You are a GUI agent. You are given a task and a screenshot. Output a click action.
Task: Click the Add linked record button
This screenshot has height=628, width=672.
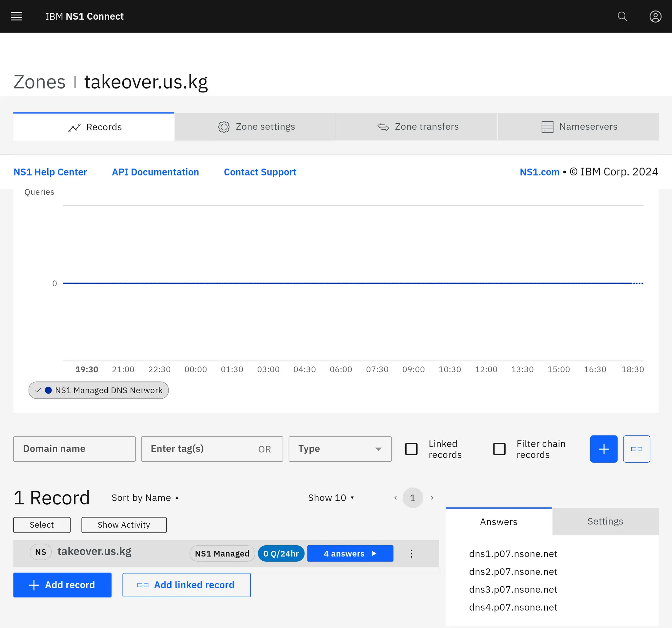pyautogui.click(x=186, y=585)
